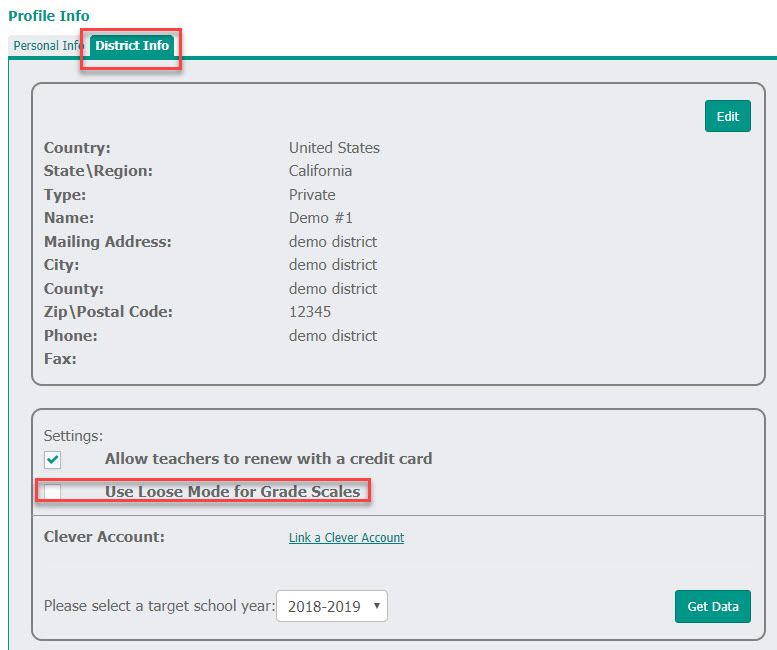777x650 pixels.
Task: Enable Use Loose Mode for Grade Scales
Action: (x=53, y=492)
